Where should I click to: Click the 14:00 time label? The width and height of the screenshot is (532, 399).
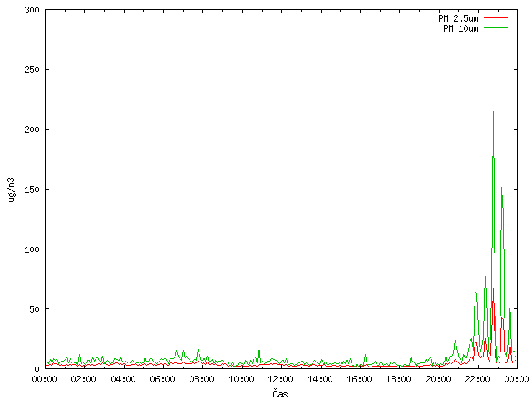tap(320, 379)
